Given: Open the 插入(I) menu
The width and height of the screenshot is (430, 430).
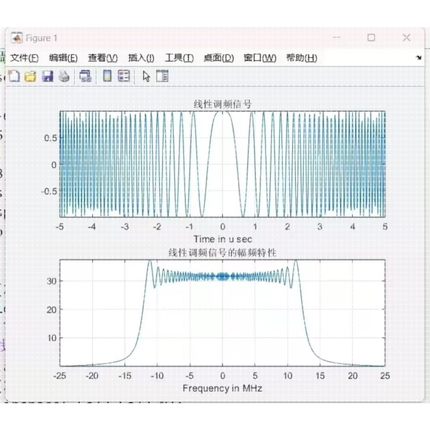Looking at the screenshot, I should pos(141,58).
